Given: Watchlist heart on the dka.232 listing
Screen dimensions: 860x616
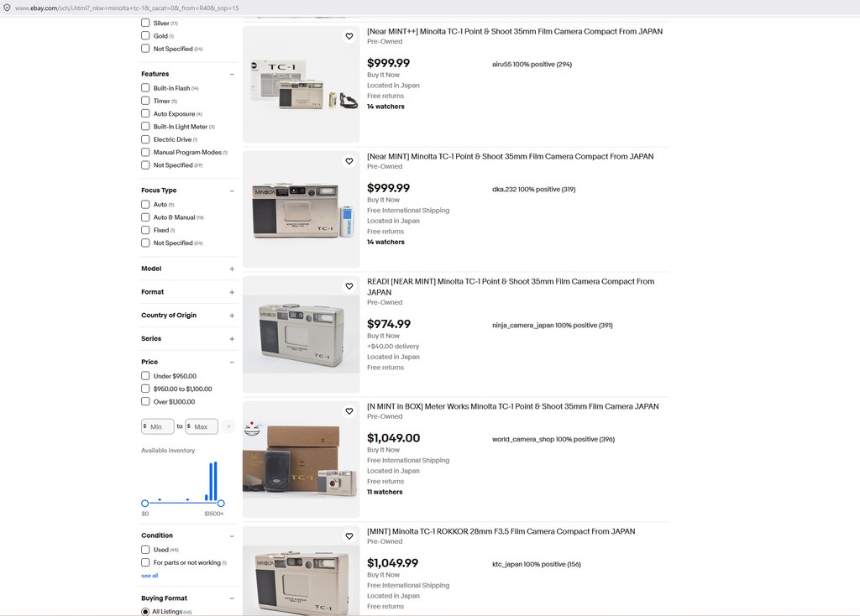Looking at the screenshot, I should click(349, 161).
